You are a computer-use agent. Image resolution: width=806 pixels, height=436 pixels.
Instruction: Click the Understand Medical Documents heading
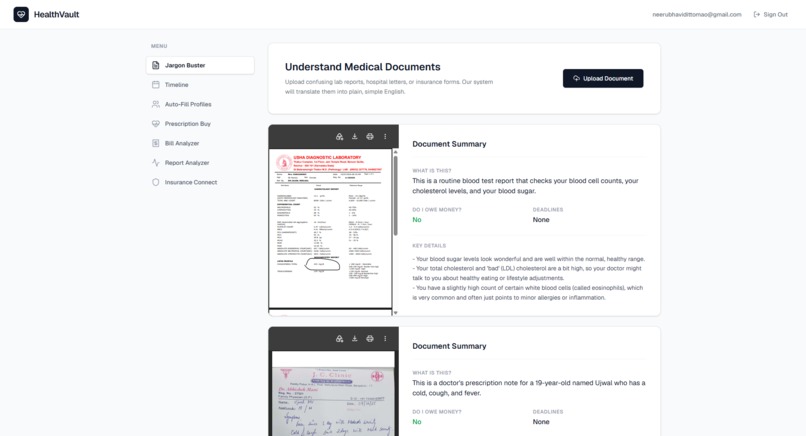pos(362,67)
